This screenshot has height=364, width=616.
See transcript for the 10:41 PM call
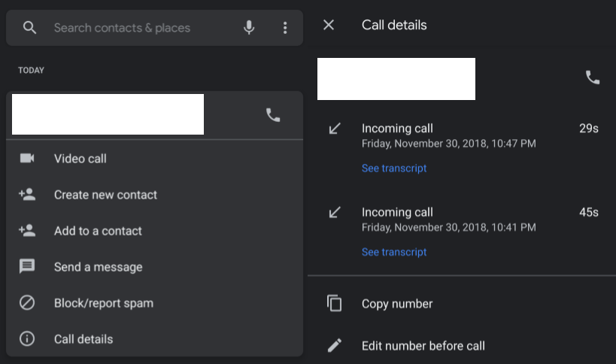(394, 253)
